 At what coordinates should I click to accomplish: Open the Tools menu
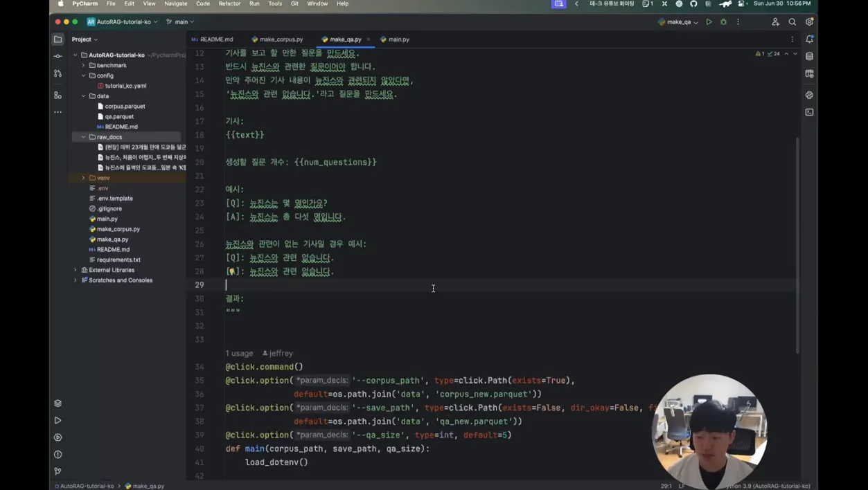tap(275, 4)
